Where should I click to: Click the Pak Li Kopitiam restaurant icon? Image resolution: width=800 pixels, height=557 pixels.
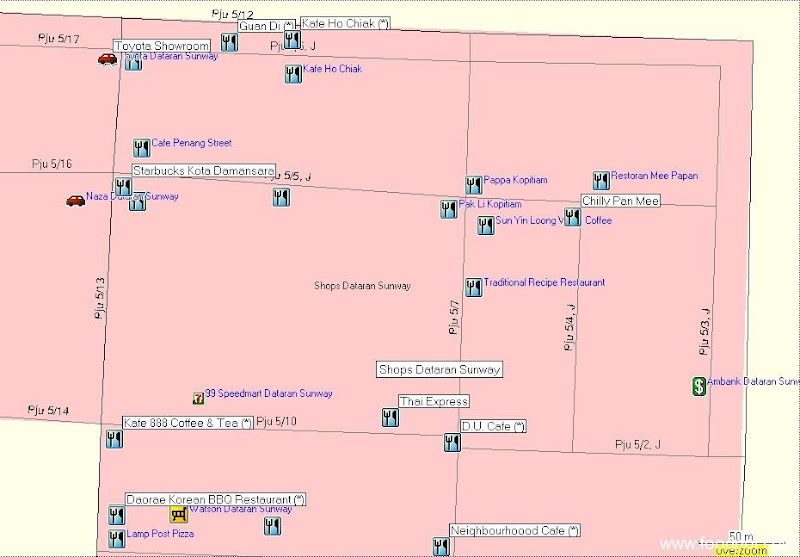449,209
